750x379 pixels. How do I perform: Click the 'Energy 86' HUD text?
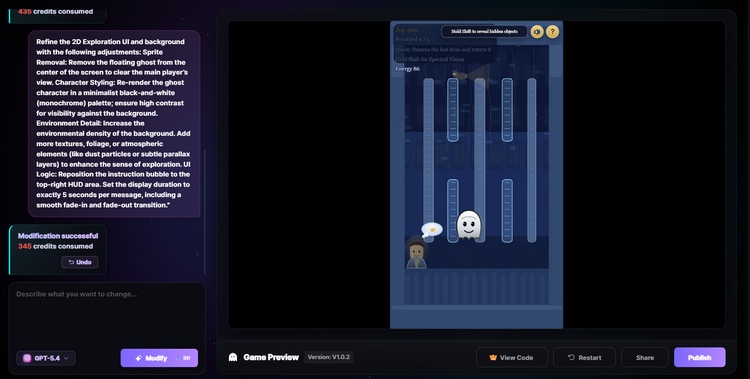tap(408, 69)
